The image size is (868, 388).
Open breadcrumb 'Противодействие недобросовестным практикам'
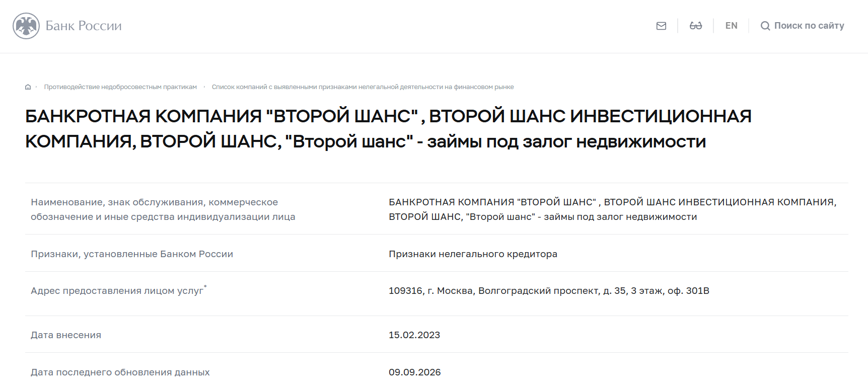(120, 87)
